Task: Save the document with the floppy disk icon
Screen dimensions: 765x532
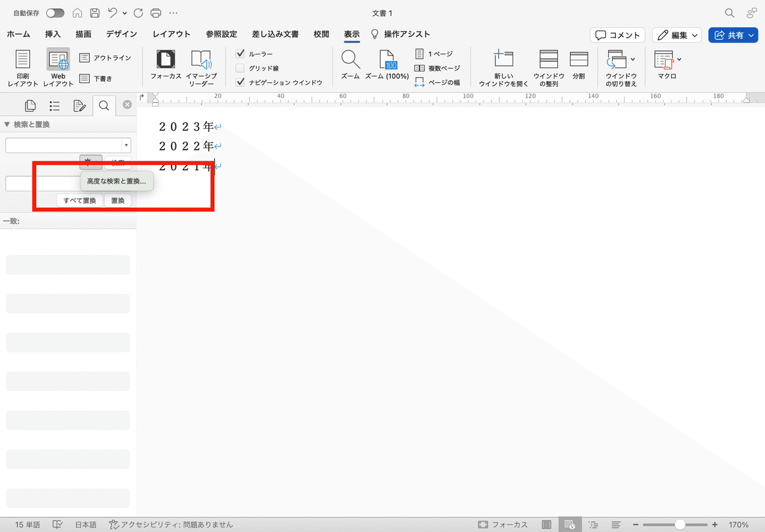Action: (x=94, y=13)
